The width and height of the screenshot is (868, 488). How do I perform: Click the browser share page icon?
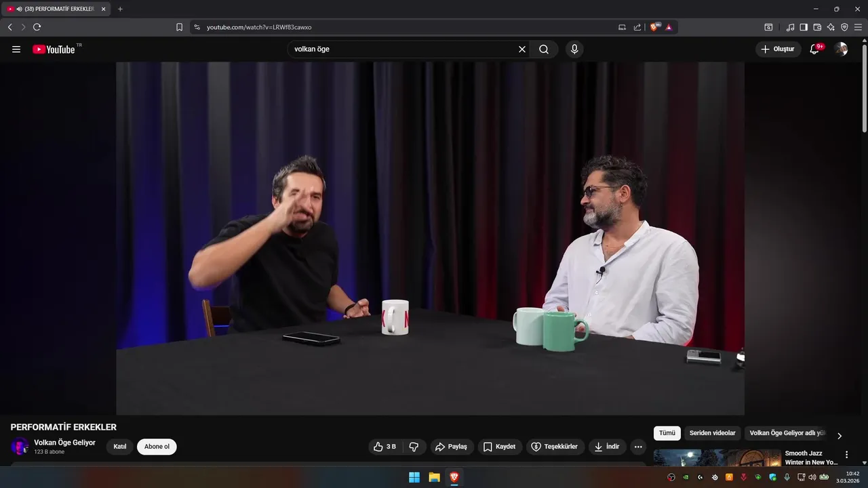point(637,27)
